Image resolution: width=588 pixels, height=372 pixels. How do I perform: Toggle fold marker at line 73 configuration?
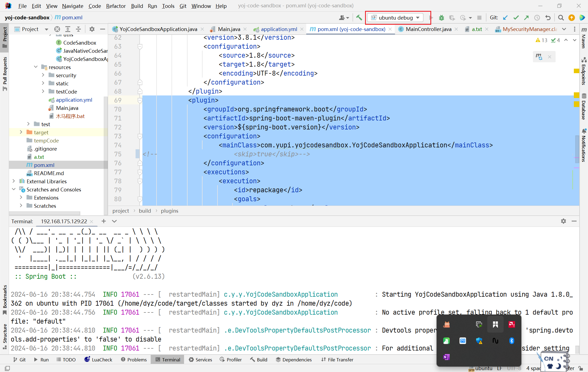[x=140, y=136]
